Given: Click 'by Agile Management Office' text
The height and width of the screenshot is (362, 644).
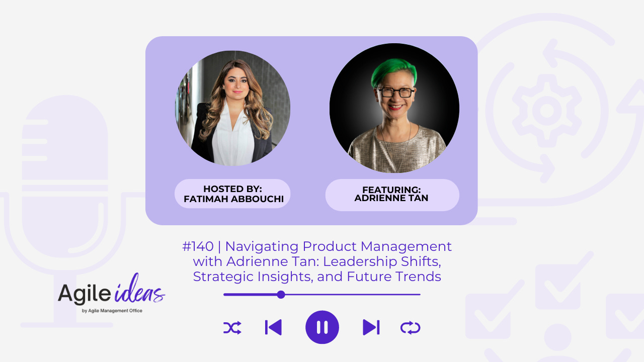Looking at the screenshot, I should click(x=112, y=311).
